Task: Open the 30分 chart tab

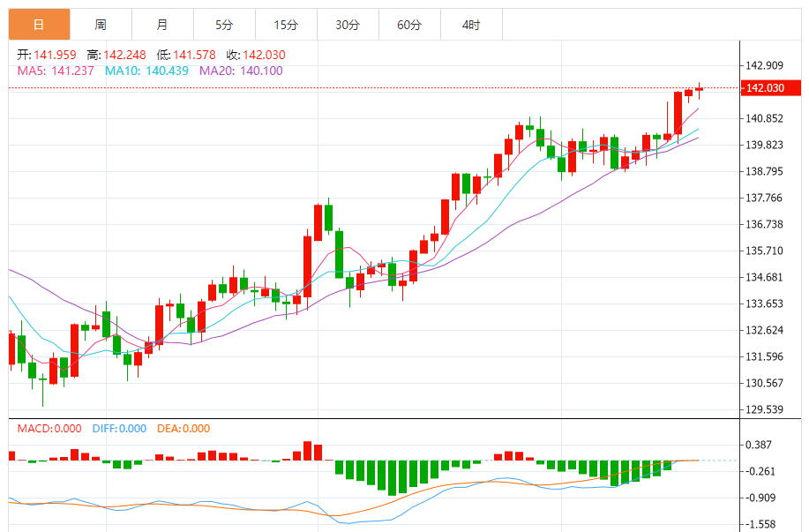Action: tap(348, 24)
